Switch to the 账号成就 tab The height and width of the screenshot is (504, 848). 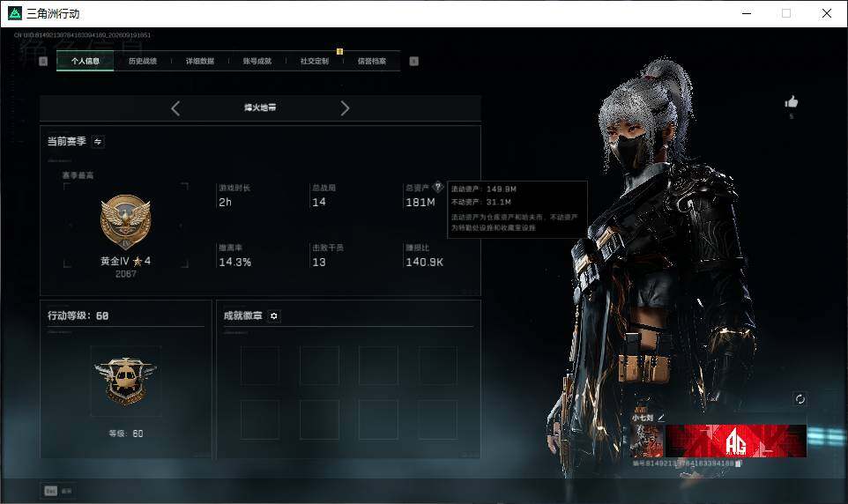click(x=257, y=61)
